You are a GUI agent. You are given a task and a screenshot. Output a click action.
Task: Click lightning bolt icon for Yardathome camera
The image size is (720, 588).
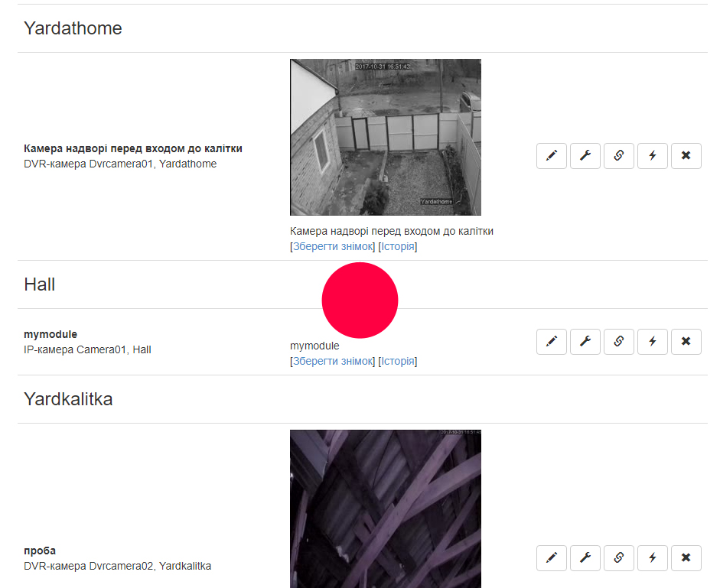tap(653, 156)
